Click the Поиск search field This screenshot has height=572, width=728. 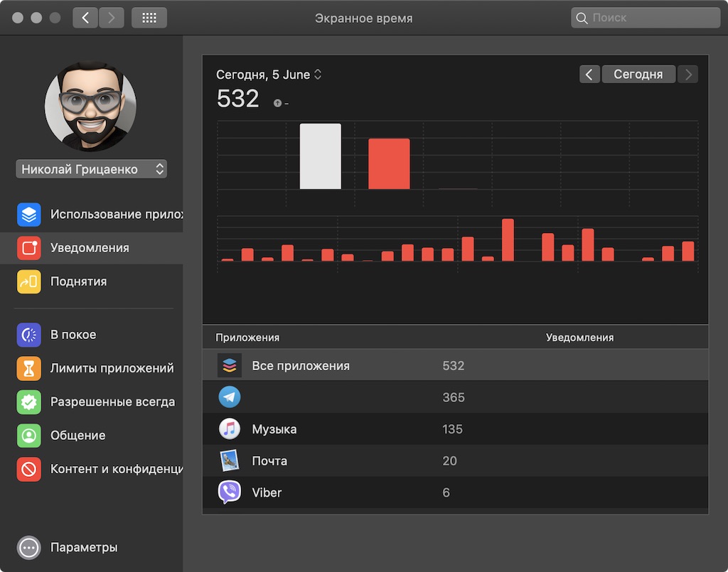click(x=646, y=18)
